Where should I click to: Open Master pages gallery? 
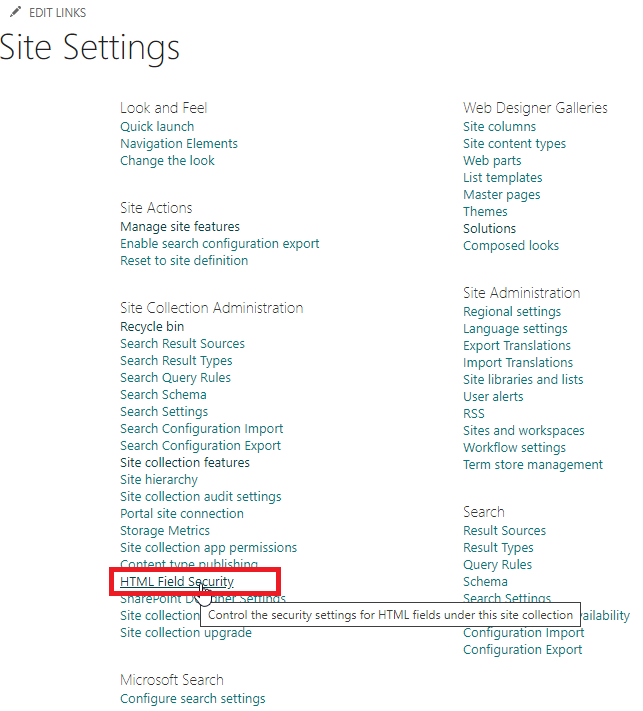[501, 195]
